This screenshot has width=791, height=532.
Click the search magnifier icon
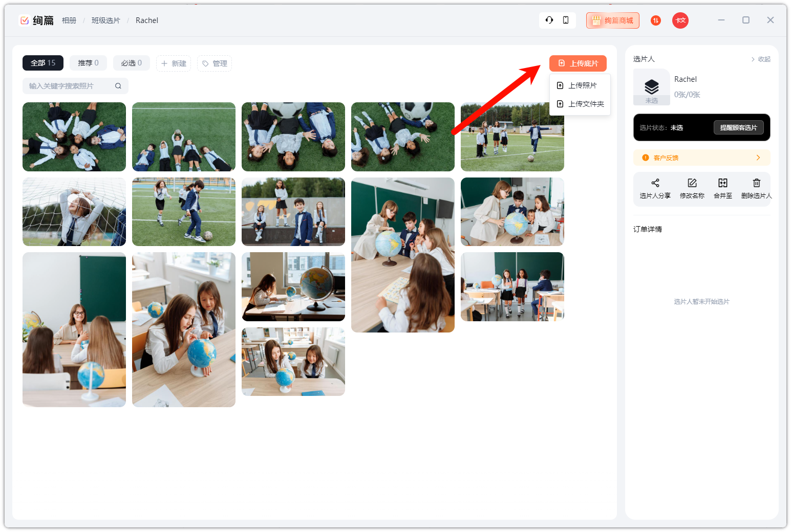coord(118,86)
